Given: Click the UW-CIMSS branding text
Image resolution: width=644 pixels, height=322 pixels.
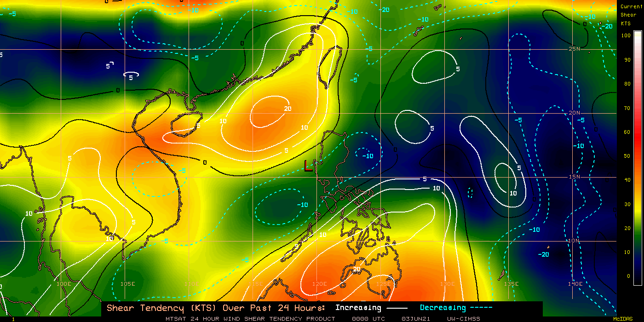Looking at the screenshot, I should [463, 318].
